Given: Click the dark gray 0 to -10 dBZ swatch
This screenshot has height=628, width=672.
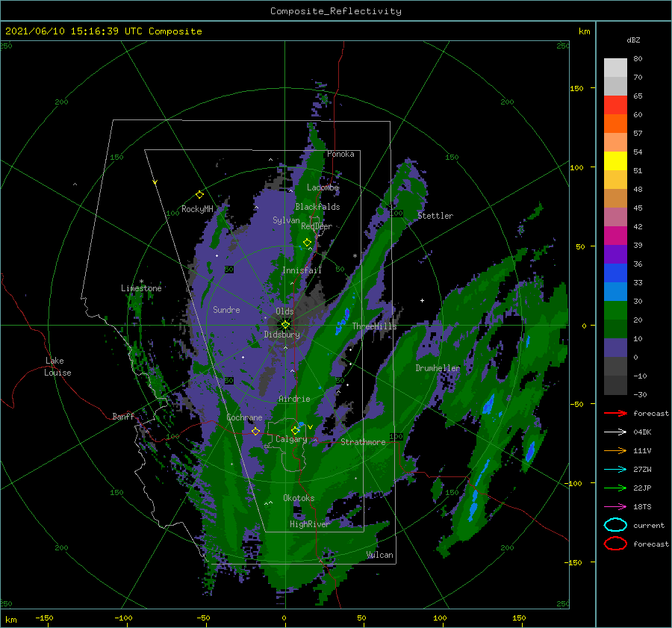Looking at the screenshot, I should tap(615, 366).
